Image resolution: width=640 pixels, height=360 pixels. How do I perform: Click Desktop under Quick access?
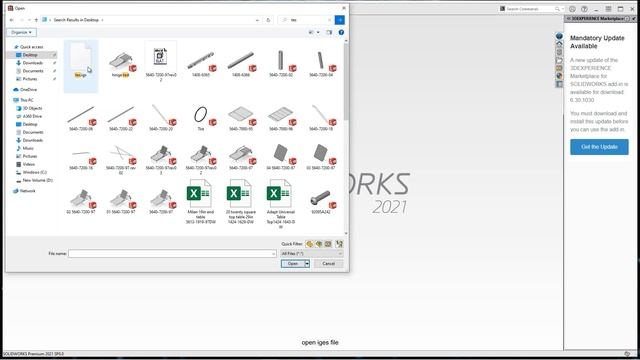point(30,55)
